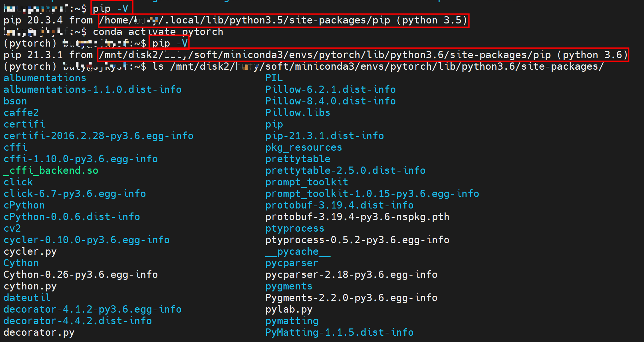Click 'cffi-1.10.0-py3.6.egg-info' entry
This screenshot has height=342, width=644.
(81, 159)
